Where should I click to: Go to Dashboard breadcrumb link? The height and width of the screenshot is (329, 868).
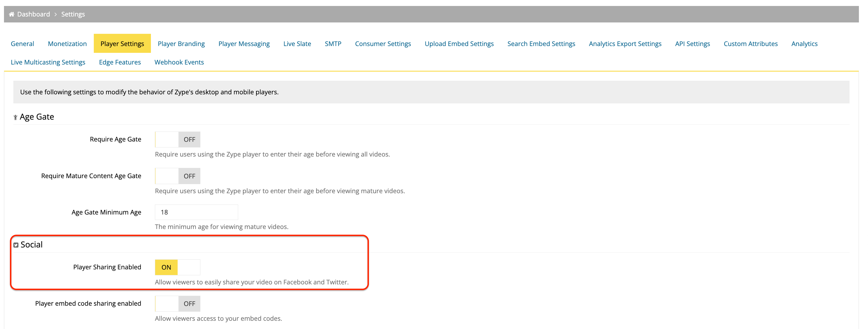click(33, 14)
